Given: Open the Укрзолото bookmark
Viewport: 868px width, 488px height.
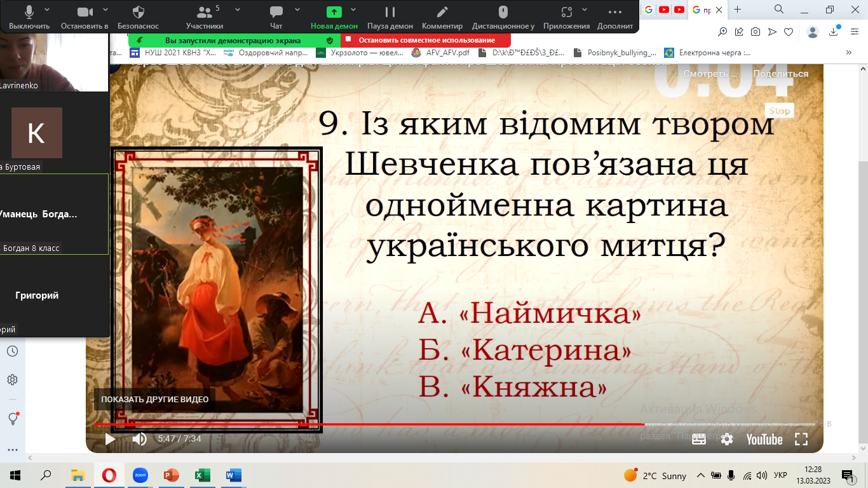Looking at the screenshot, I should coord(360,53).
